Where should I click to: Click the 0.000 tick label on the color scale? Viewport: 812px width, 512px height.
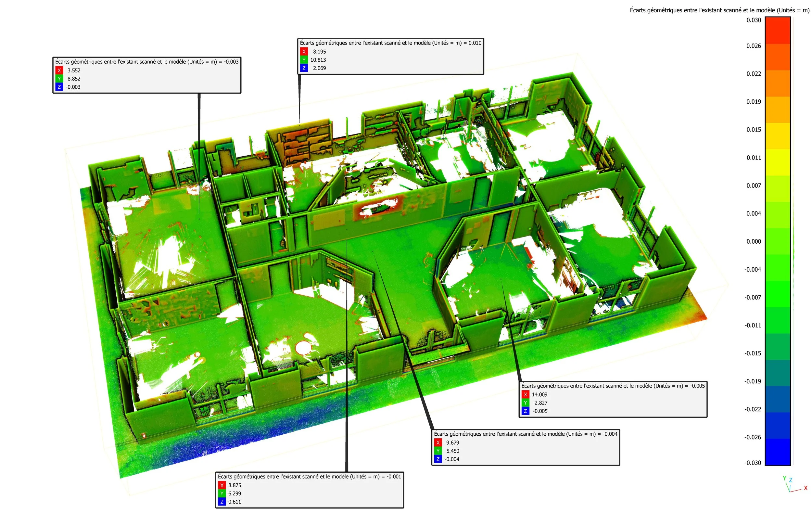click(x=753, y=241)
